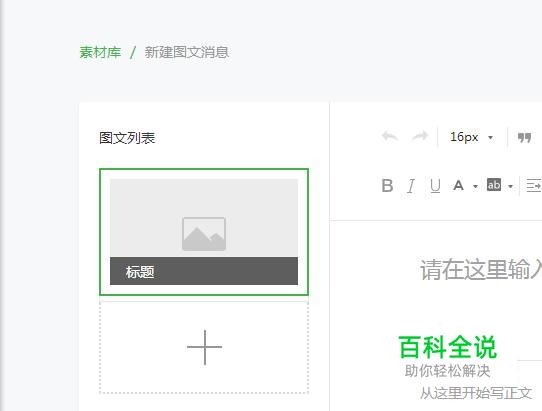542x411 pixels.
Task: Go to 素材库 breadcrumb link
Action: (100, 52)
